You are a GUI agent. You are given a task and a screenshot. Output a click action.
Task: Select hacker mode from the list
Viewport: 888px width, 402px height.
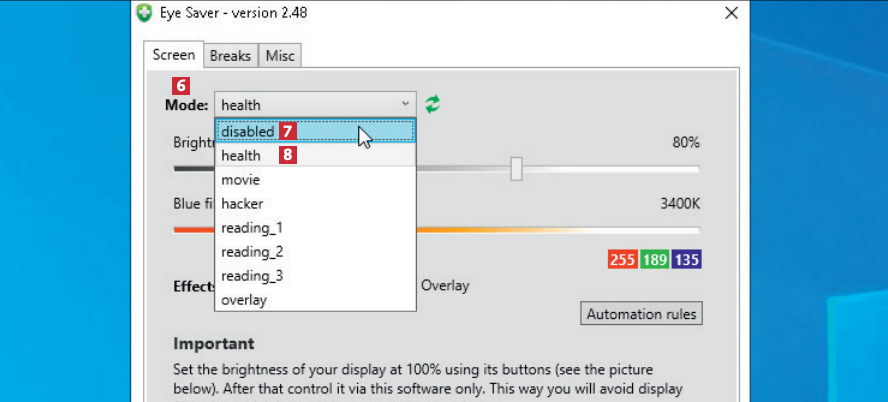[242, 204]
